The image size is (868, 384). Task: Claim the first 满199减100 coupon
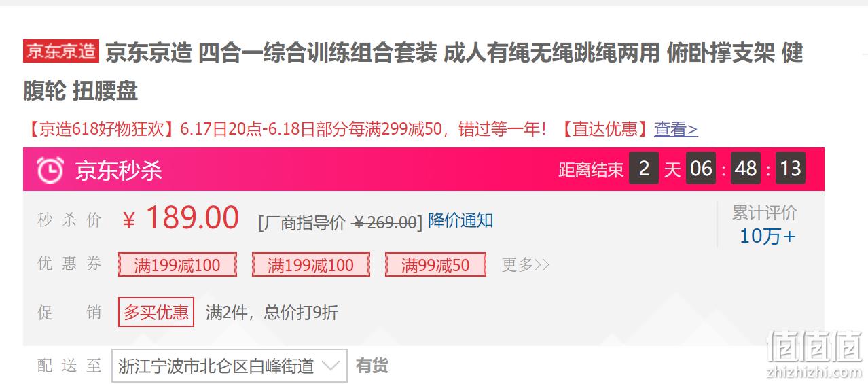coord(177,264)
